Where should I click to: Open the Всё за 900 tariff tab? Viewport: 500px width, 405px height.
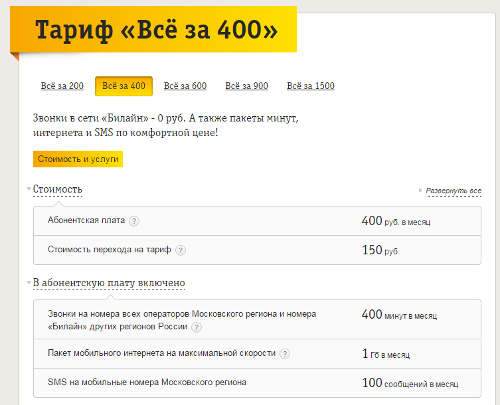247,86
